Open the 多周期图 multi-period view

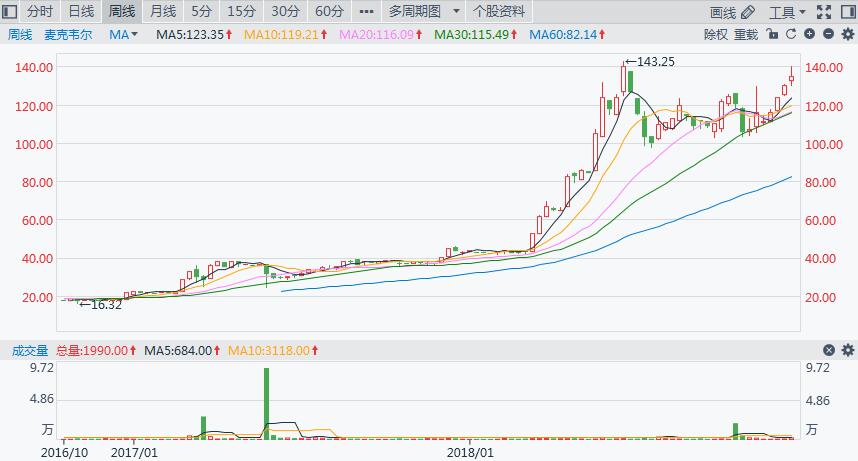click(415, 11)
